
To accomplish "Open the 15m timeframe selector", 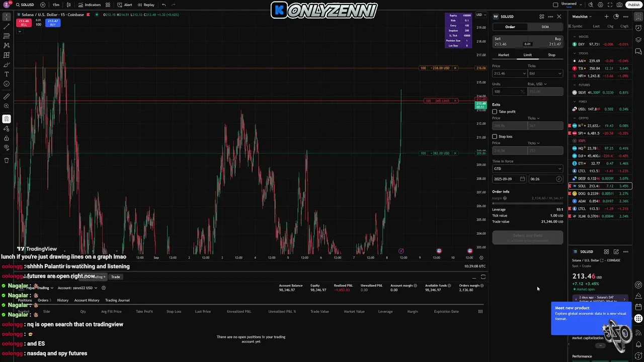I will tap(56, 5).
